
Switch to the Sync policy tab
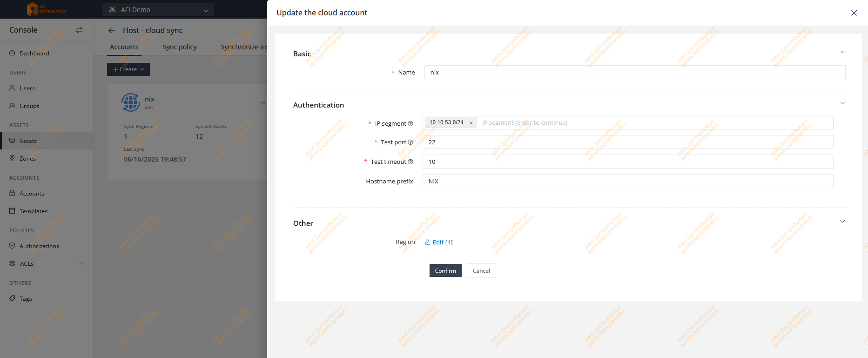pos(180,47)
